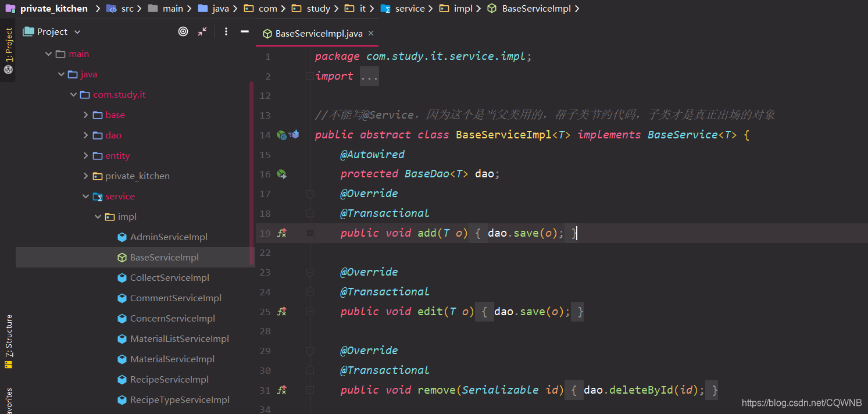This screenshot has height=414, width=868.
Task: Select AdminServiceImpl in project tree
Action: point(169,237)
